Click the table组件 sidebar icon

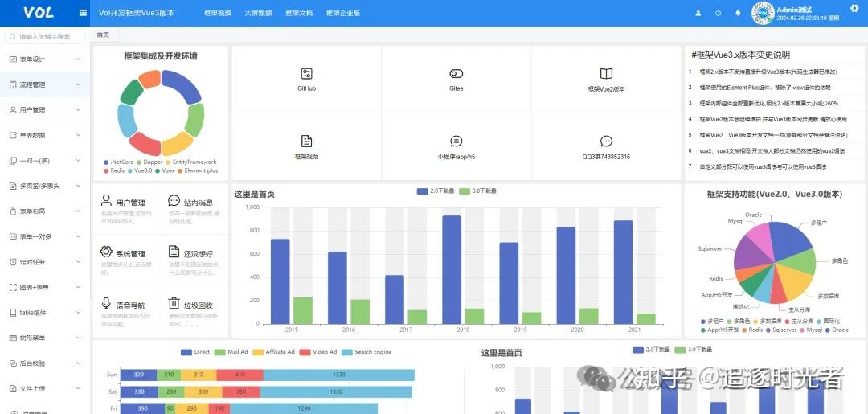(14, 313)
